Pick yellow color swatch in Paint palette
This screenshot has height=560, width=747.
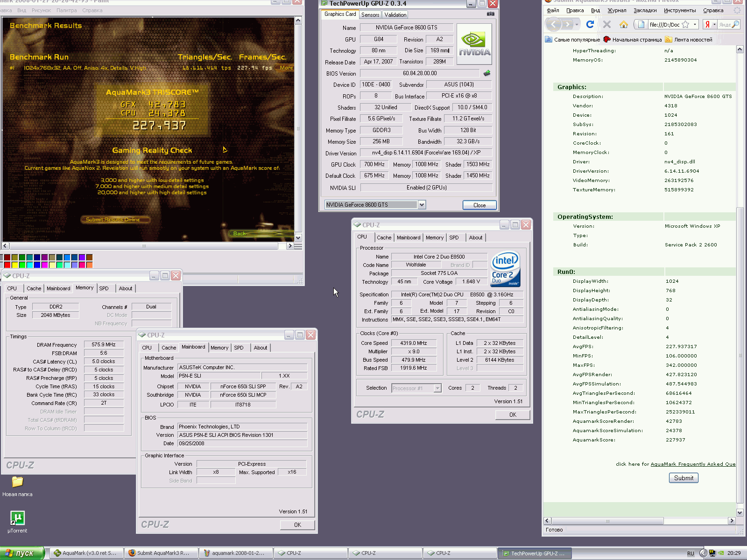(14, 265)
